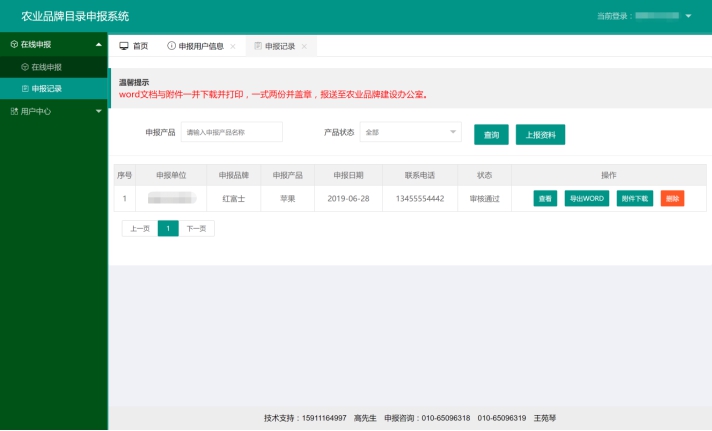Image resolution: width=712 pixels, height=431 pixels.
Task: Click the 温馨提示 heading
Action: pos(134,82)
